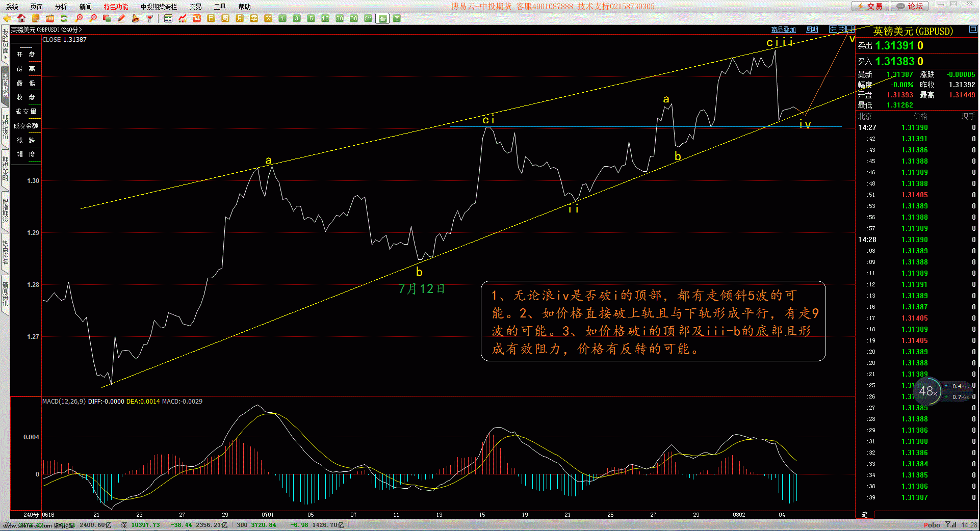Open the 分析 menu
The height and width of the screenshot is (531, 980).
(x=61, y=7)
